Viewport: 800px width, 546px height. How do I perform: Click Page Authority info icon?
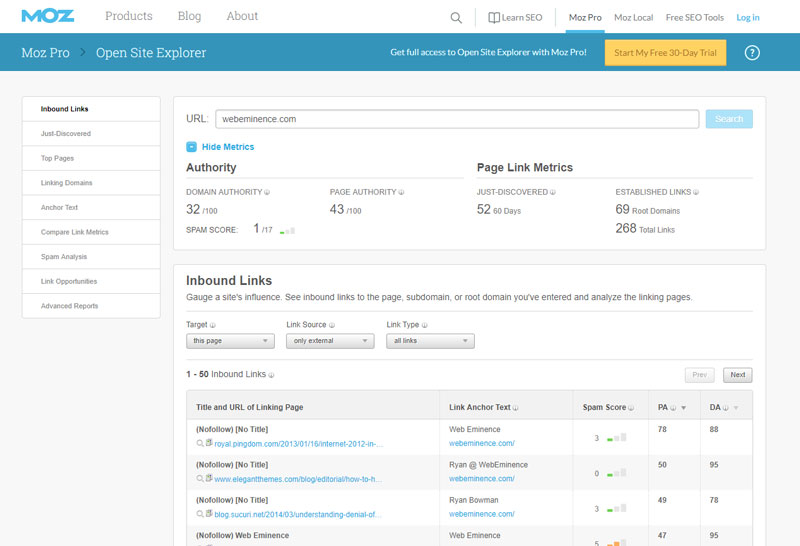coord(402,192)
